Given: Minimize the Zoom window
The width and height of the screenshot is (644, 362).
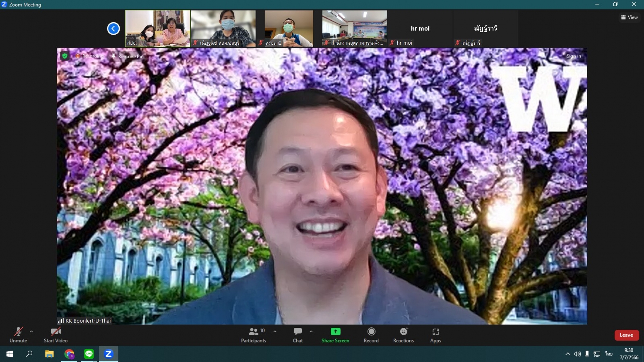Looking at the screenshot, I should pos(597,4).
